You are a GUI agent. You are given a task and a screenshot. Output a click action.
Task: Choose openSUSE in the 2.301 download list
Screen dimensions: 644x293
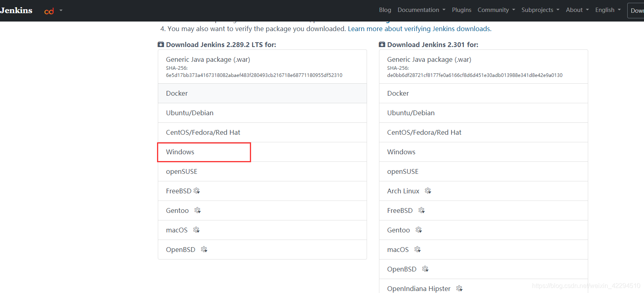coord(483,171)
